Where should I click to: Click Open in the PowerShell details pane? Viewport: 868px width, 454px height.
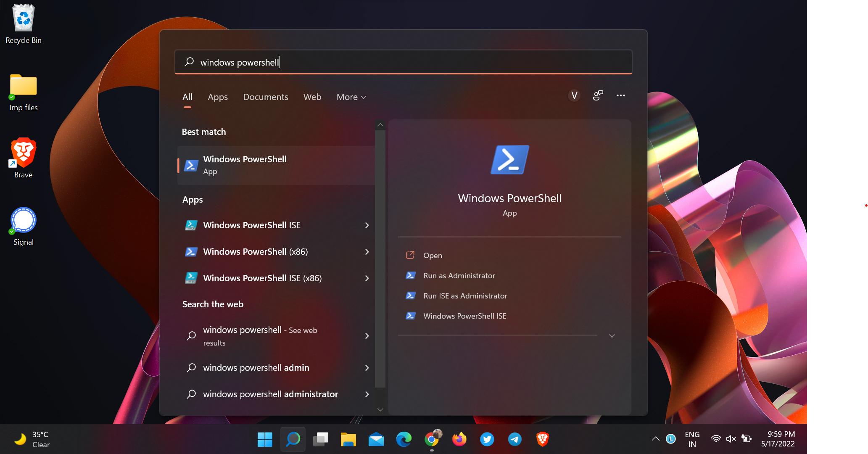[x=433, y=256]
